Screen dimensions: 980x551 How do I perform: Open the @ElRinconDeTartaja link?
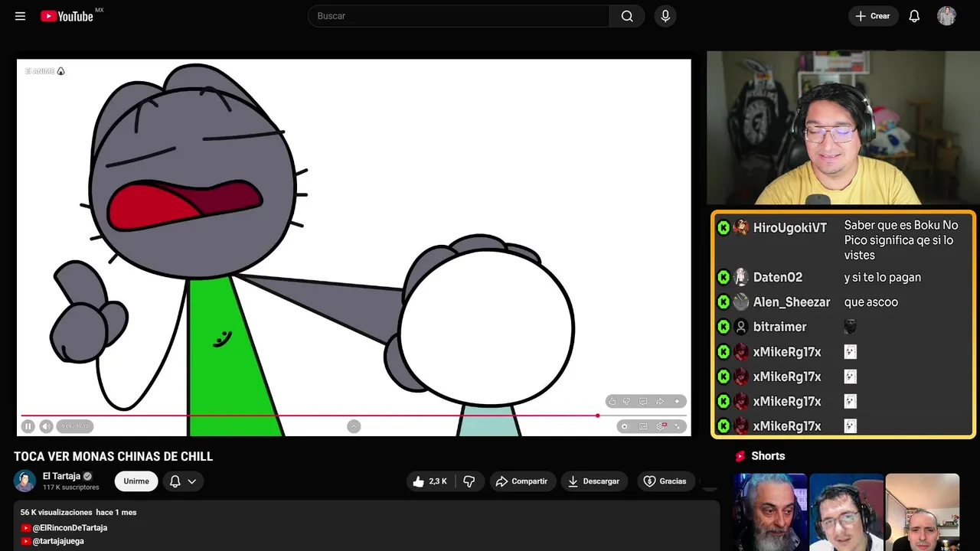[x=70, y=528]
